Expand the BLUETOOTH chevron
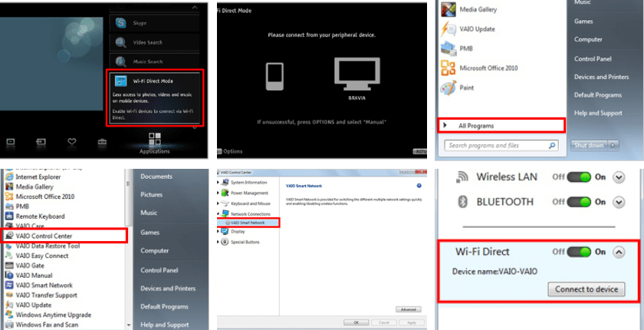Screen dimensions: 644x330 coord(619,202)
